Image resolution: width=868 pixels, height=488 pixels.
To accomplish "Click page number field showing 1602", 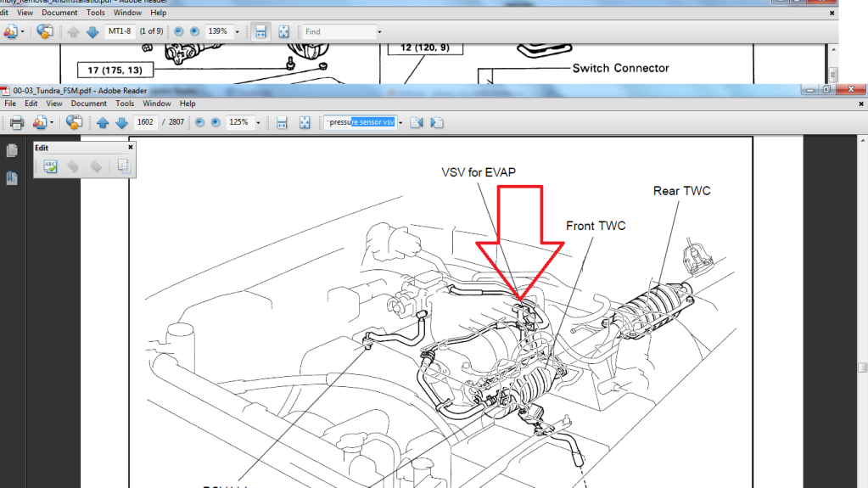I will pos(145,122).
